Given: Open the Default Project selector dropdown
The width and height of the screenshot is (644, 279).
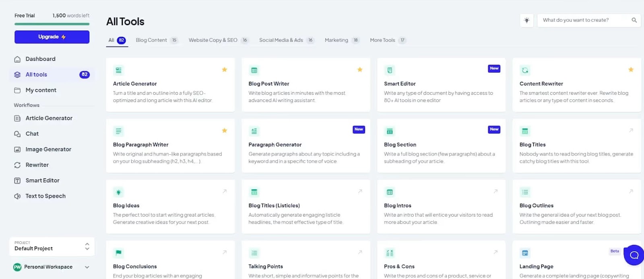Looking at the screenshot, I should (52, 246).
